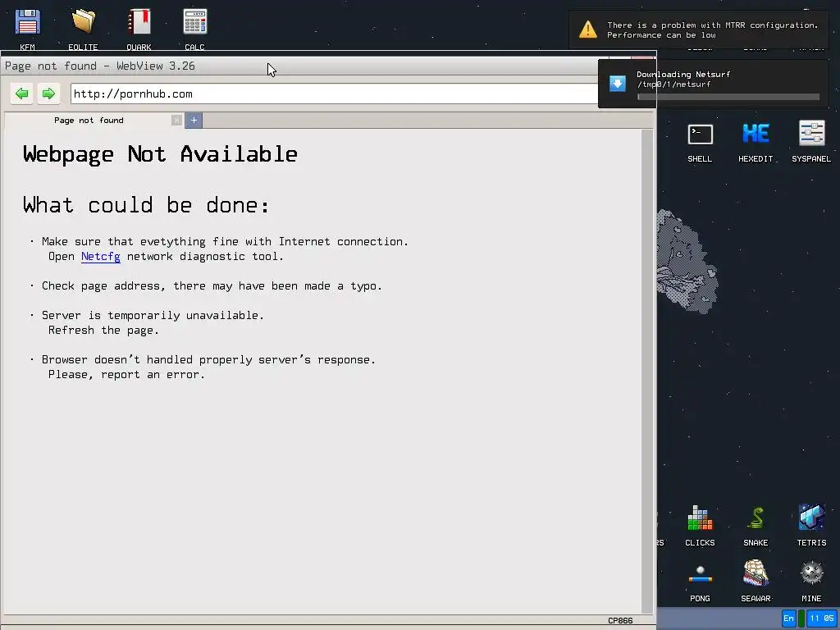
Task: Click 'What could be done:' heading
Action: pos(146,205)
